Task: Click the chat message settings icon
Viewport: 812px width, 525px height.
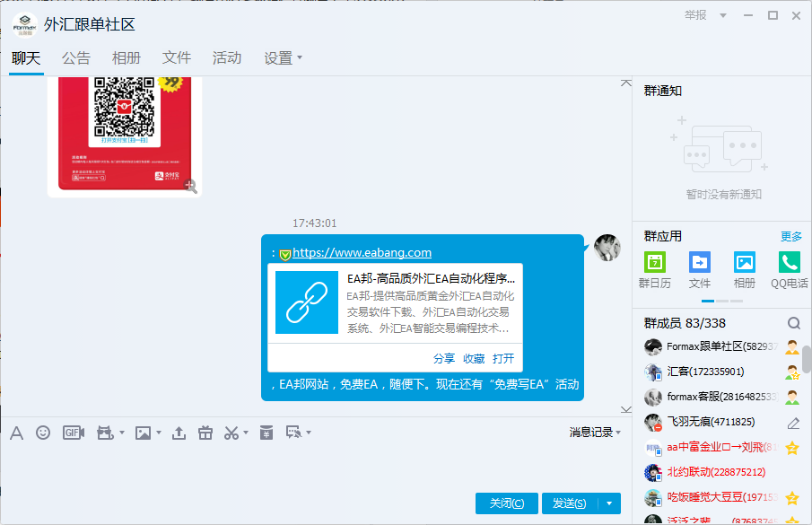Action: 293,433
